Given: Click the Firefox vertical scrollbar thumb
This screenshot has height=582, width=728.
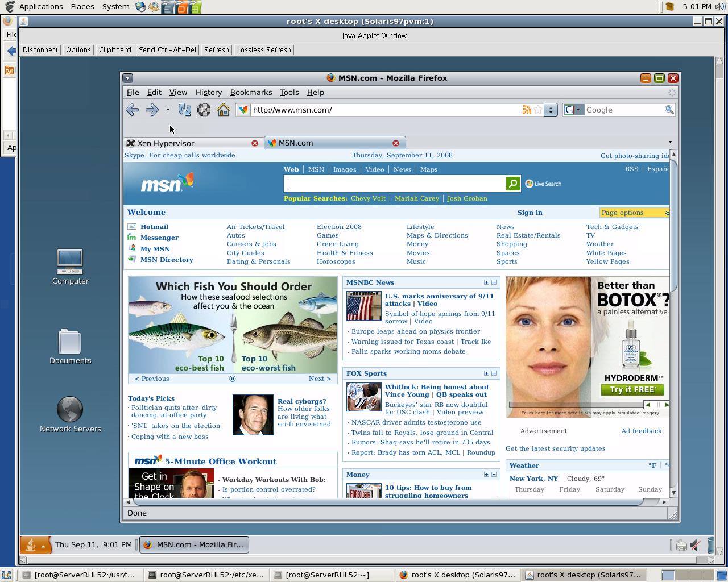Looking at the screenshot, I should click(673, 225).
